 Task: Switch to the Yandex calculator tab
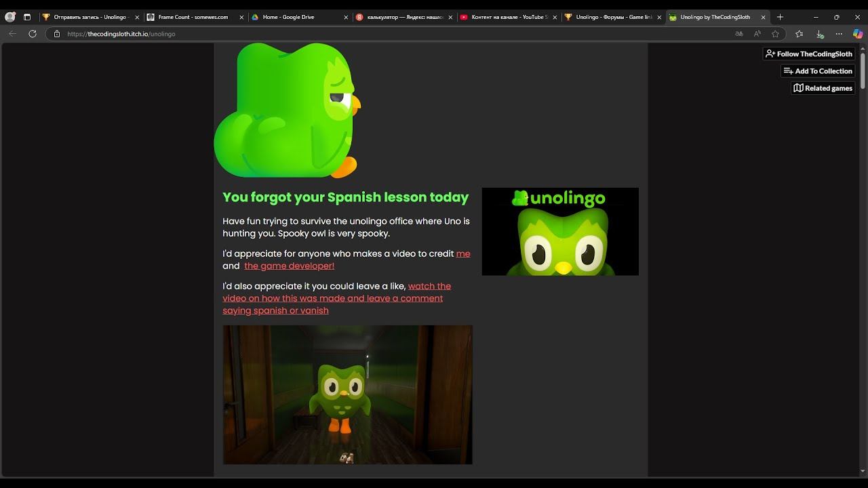[403, 17]
